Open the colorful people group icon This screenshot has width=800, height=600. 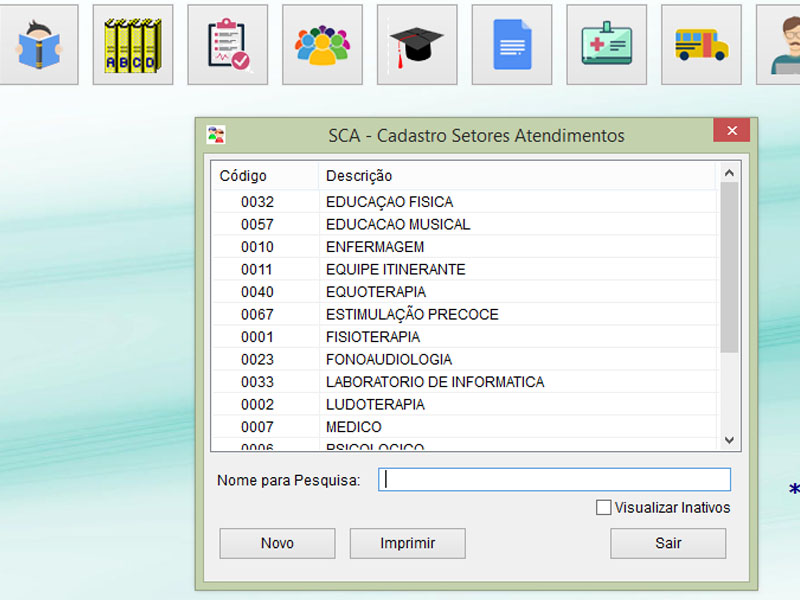tap(322, 45)
